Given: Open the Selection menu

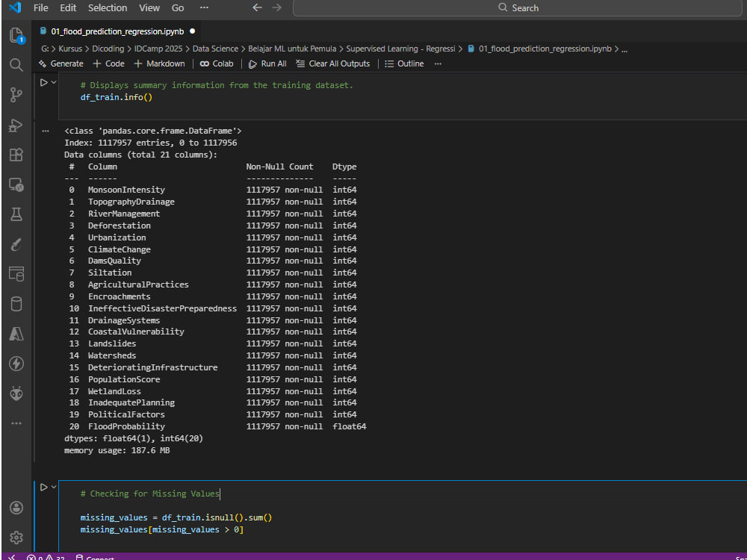Looking at the screenshot, I should 108,7.
